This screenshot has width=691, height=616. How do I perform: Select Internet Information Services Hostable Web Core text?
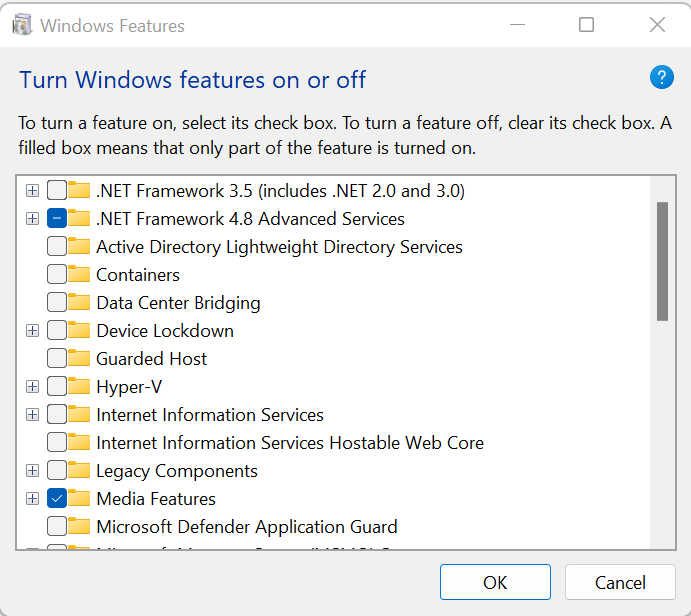point(290,443)
